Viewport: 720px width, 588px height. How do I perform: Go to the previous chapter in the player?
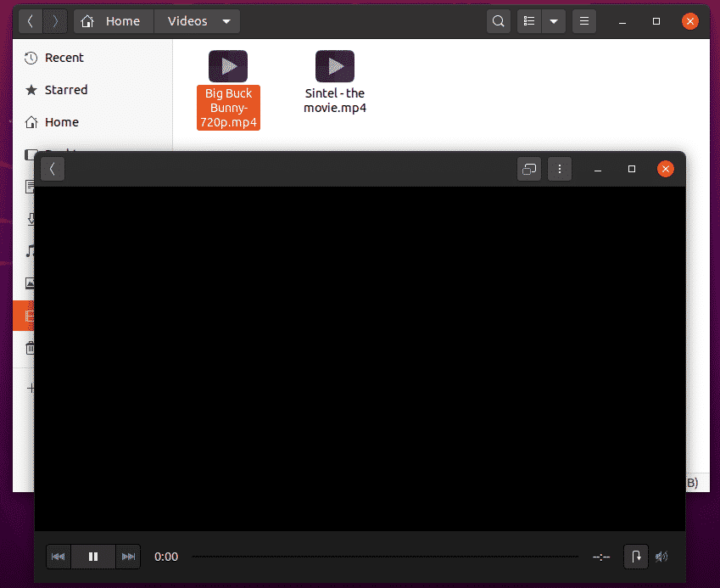[58, 557]
